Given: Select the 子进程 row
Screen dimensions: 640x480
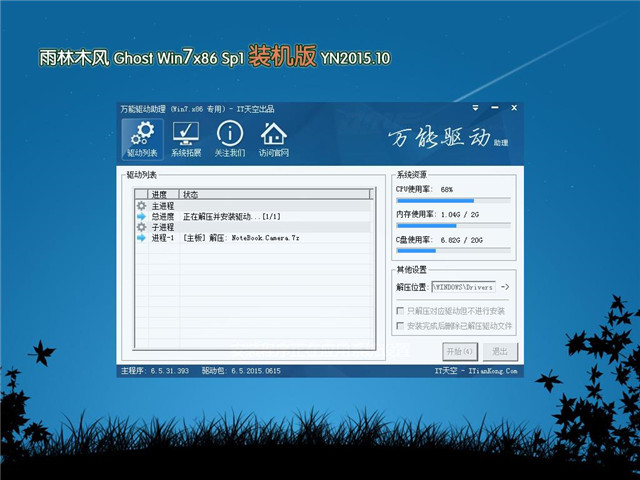Looking at the screenshot, I should [253, 227].
